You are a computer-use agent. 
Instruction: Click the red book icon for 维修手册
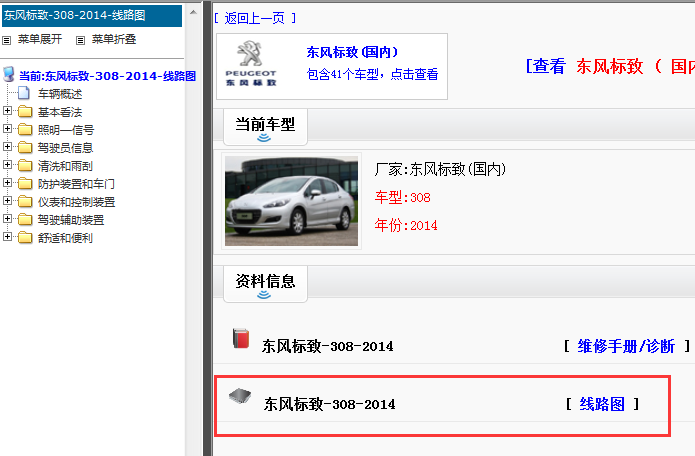(x=241, y=339)
